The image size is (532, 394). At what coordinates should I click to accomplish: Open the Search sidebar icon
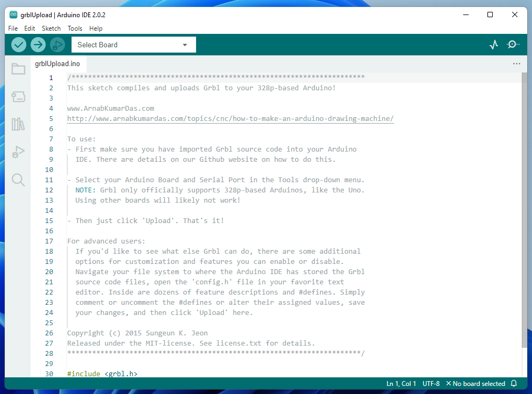point(18,180)
